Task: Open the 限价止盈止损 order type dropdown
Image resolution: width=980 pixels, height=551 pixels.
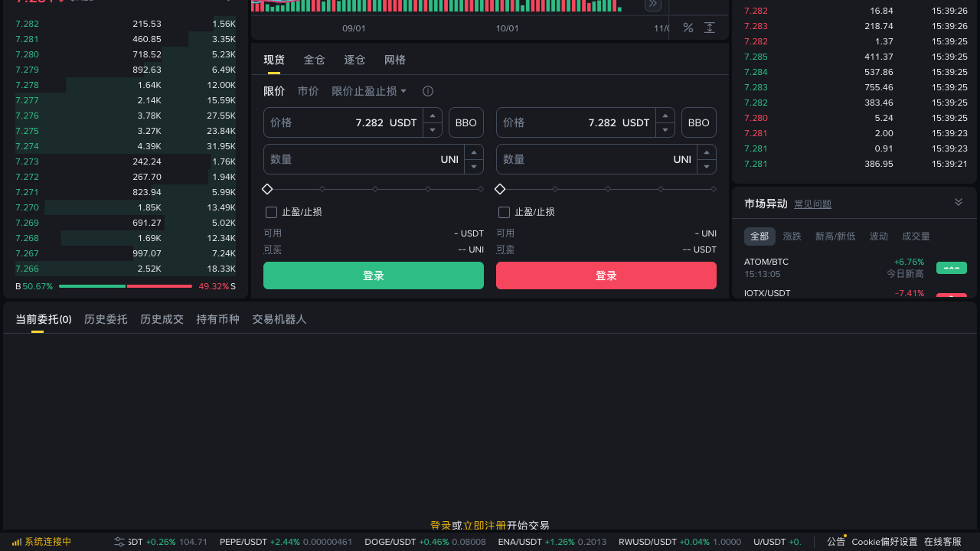Action: coord(370,91)
